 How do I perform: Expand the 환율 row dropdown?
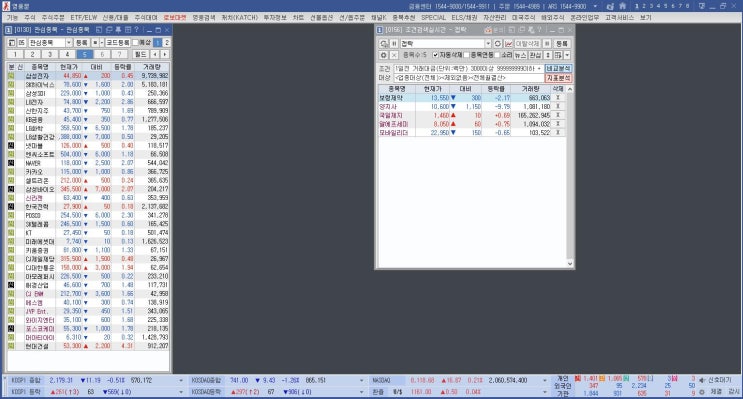pos(545,392)
